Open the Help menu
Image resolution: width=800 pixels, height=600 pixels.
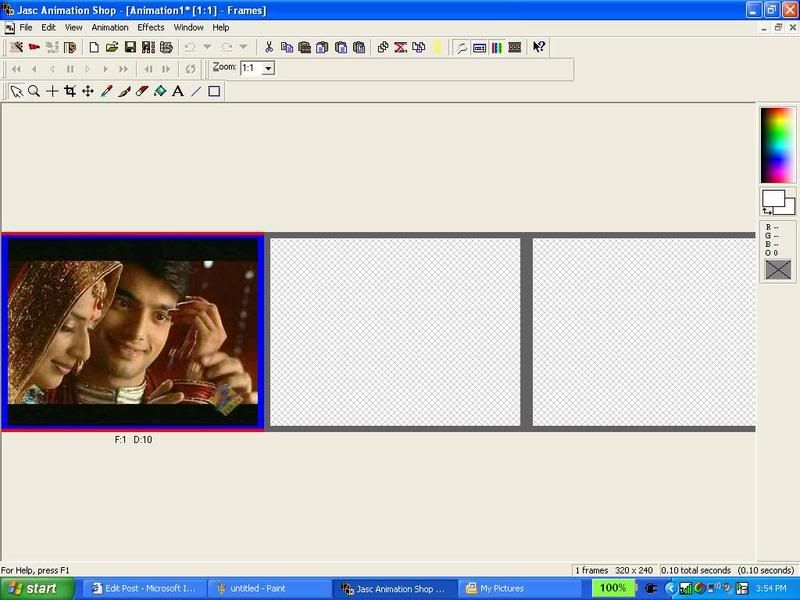pyautogui.click(x=221, y=28)
